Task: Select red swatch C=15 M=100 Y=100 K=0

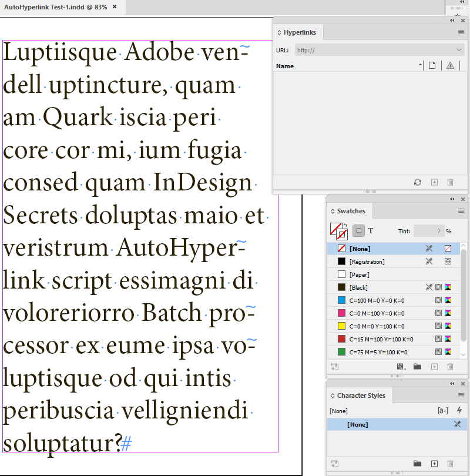Action: [394, 339]
